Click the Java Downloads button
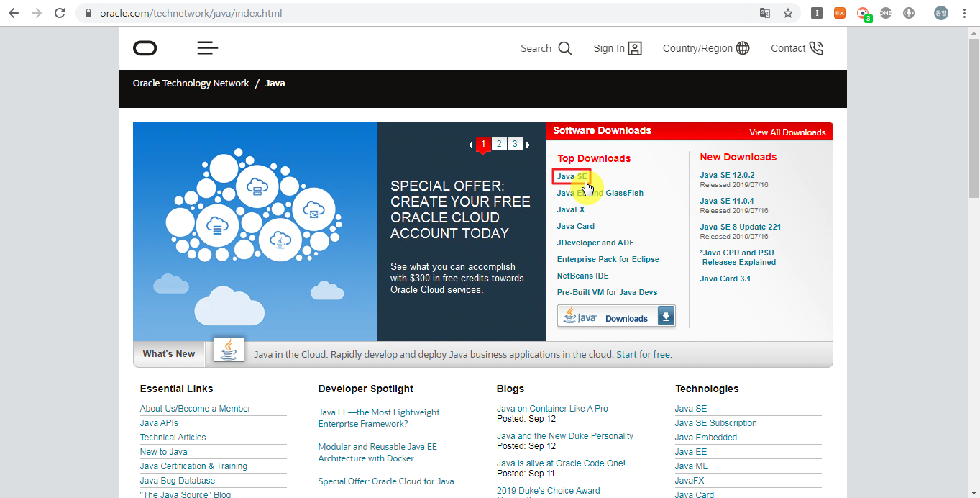The height and width of the screenshot is (498, 980). (x=616, y=316)
